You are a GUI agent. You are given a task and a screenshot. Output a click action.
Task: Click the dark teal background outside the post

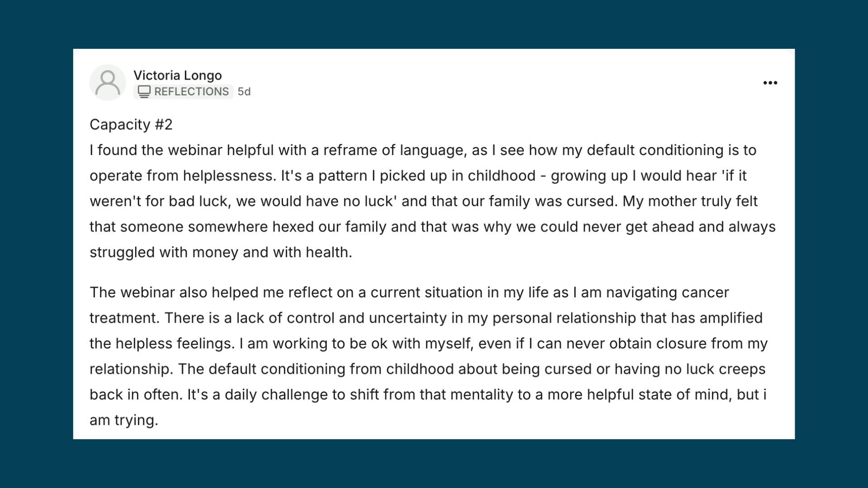point(434,464)
